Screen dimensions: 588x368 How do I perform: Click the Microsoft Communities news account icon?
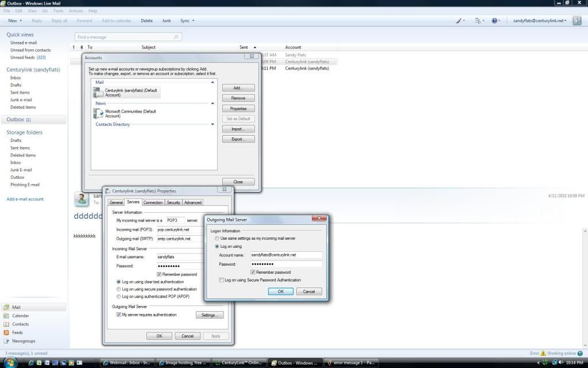(98, 113)
